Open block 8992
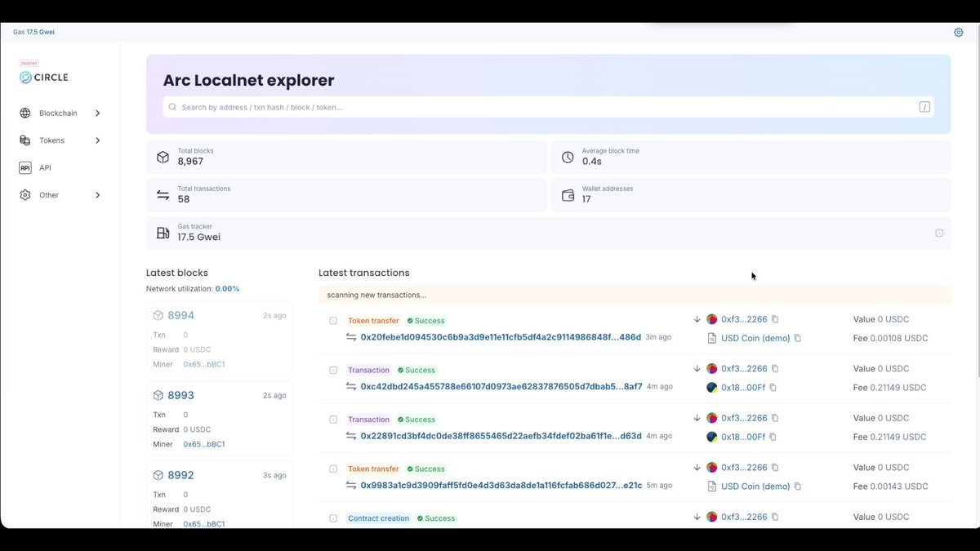Image resolution: width=980 pixels, height=551 pixels. pos(180,475)
